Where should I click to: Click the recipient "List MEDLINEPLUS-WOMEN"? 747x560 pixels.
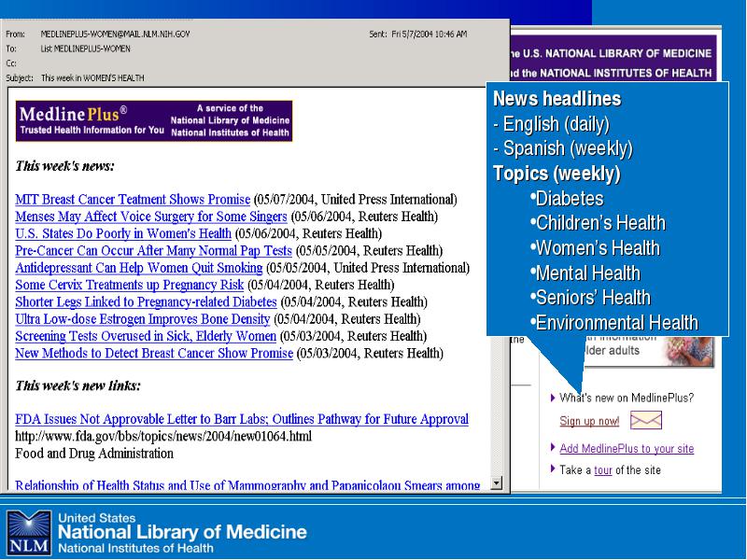tap(86, 49)
